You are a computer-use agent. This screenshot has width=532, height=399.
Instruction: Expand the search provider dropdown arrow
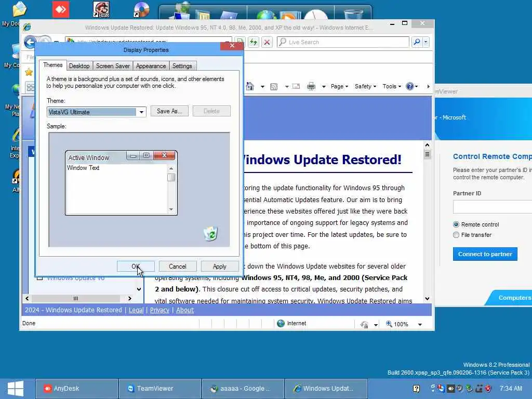[x=426, y=42]
